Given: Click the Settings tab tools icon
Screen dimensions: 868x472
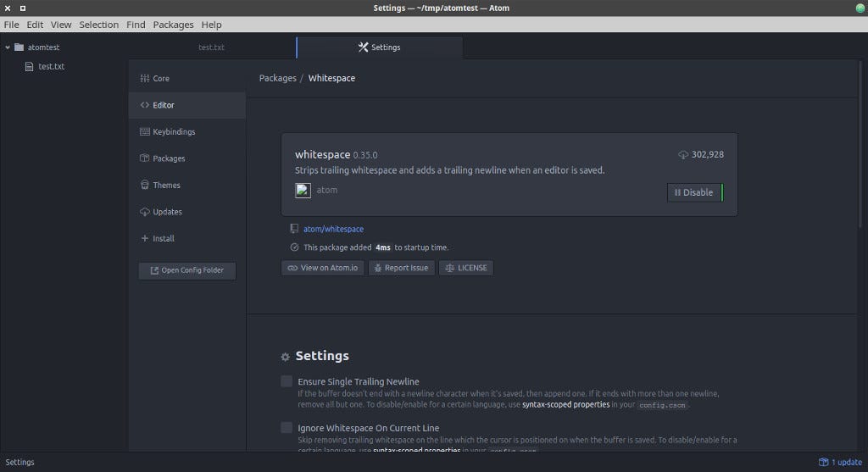Looking at the screenshot, I should (363, 47).
